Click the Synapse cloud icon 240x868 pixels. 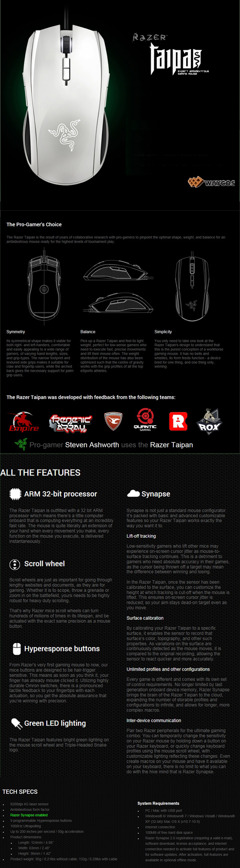click(x=133, y=494)
